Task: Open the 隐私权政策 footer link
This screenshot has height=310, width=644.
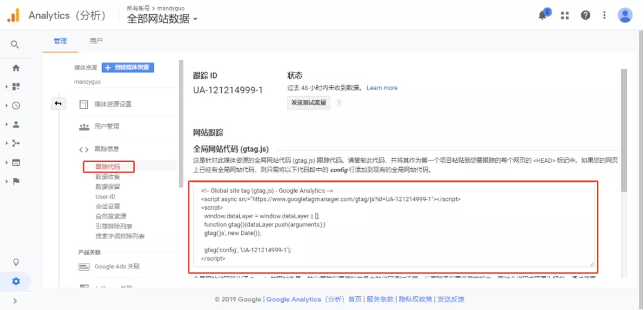Action: [415, 299]
